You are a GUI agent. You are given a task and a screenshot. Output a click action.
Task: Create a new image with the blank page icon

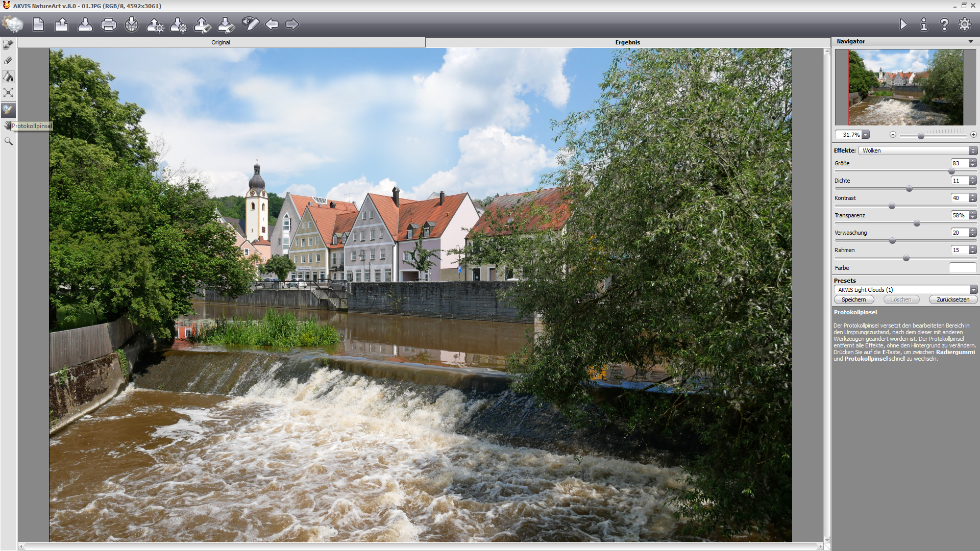click(x=38, y=24)
